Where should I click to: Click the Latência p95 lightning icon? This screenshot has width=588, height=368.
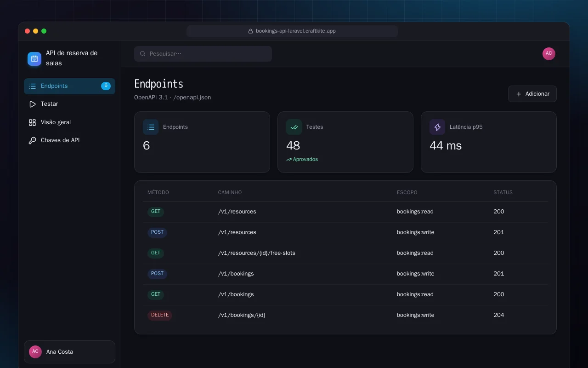[437, 127]
